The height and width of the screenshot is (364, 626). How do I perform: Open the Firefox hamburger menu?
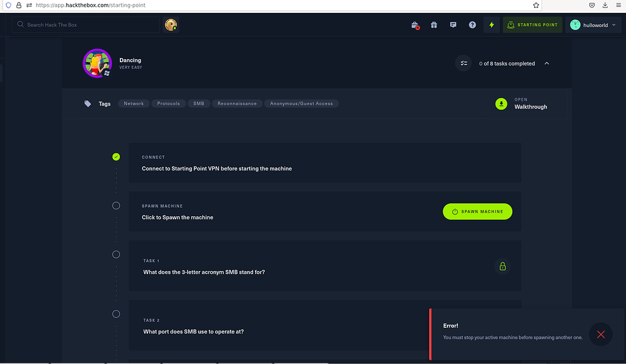pos(617,5)
